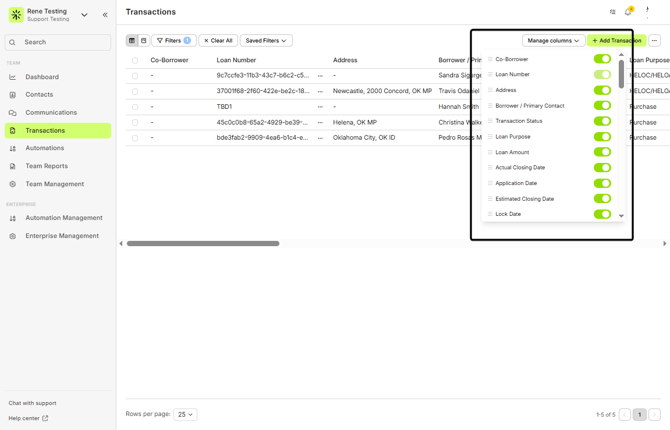The image size is (670, 430).
Task: Click the Add Transaction button
Action: point(615,41)
